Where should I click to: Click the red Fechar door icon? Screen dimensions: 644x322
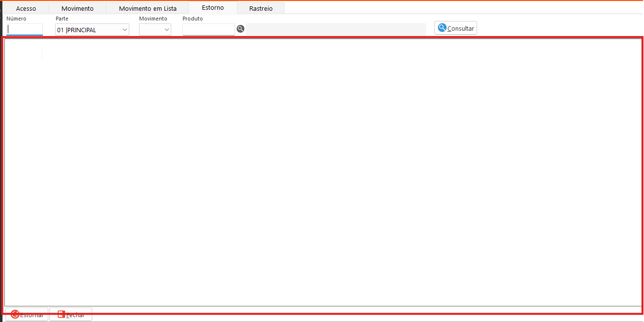[x=61, y=315]
